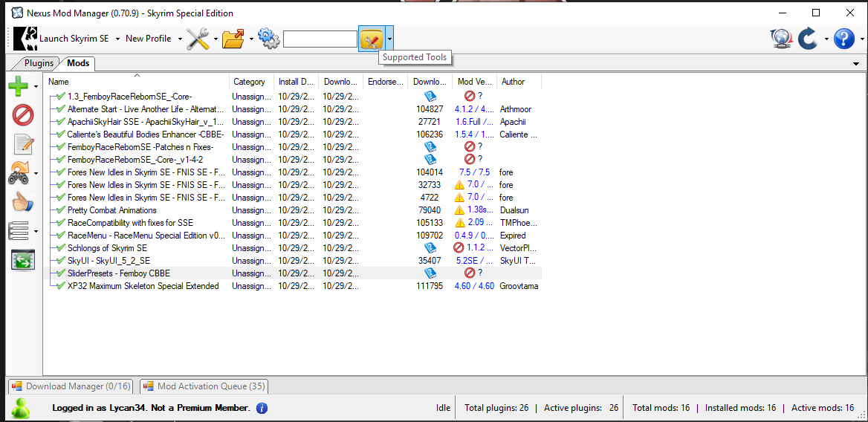This screenshot has width=868, height=422.
Task: Click red blocked icon in SliderPresets row
Action: pos(470,273)
